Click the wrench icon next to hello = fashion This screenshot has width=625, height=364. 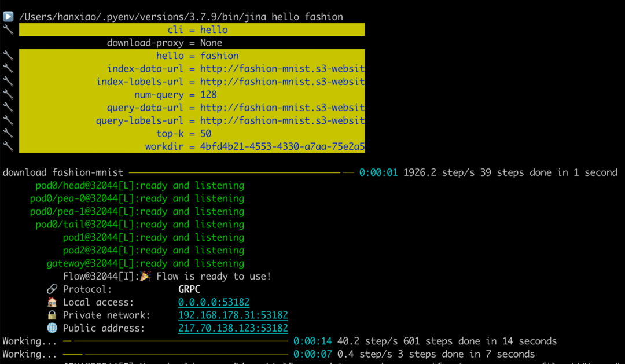[x=8, y=56]
